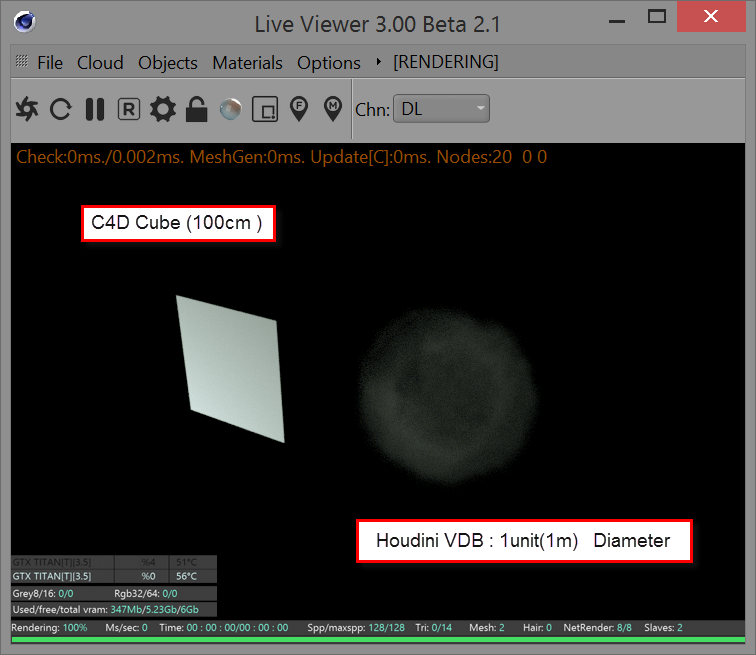
Task: Click the rendered VDB smoke sphere
Action: click(x=447, y=396)
